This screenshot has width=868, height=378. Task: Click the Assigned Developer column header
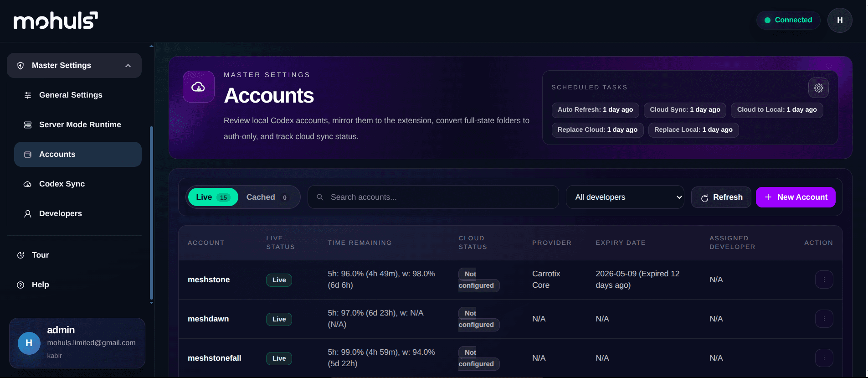732,243
